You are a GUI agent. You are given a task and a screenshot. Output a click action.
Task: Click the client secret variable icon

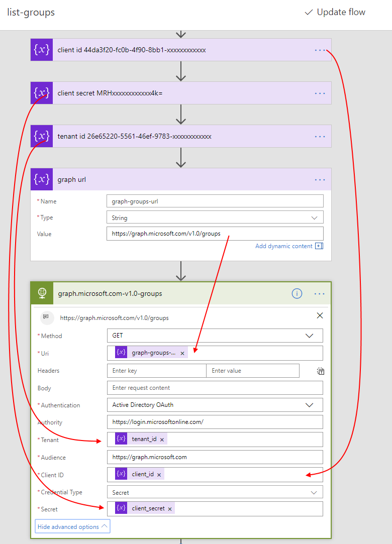coord(41,93)
